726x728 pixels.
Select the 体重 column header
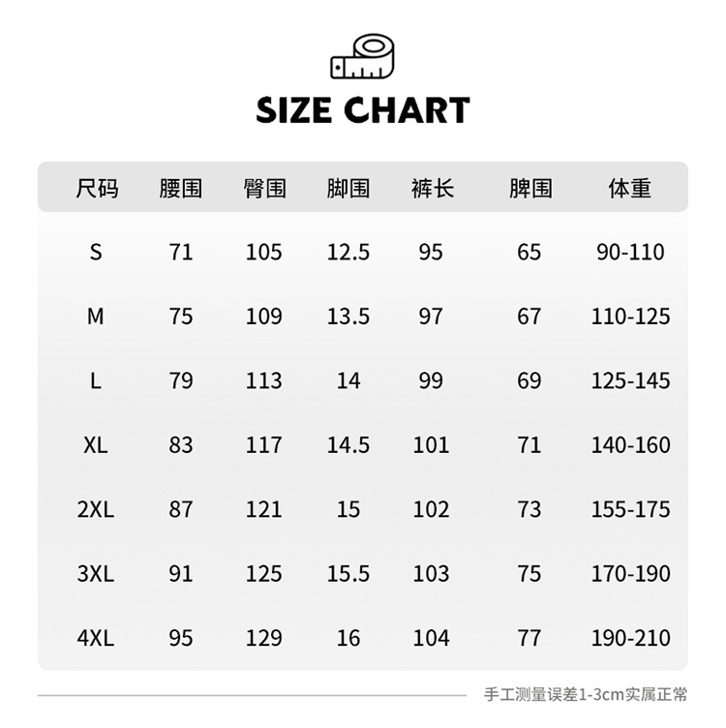click(x=630, y=189)
